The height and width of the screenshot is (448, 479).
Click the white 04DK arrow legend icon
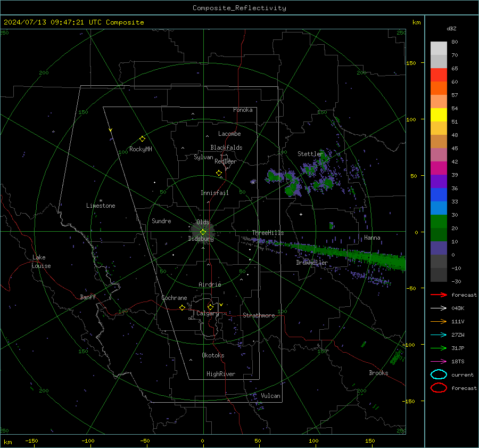(x=439, y=308)
